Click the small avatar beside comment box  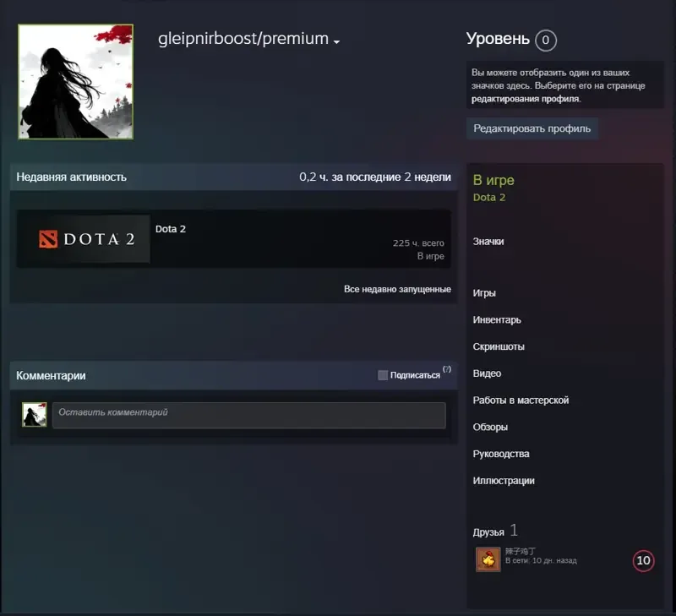point(35,415)
